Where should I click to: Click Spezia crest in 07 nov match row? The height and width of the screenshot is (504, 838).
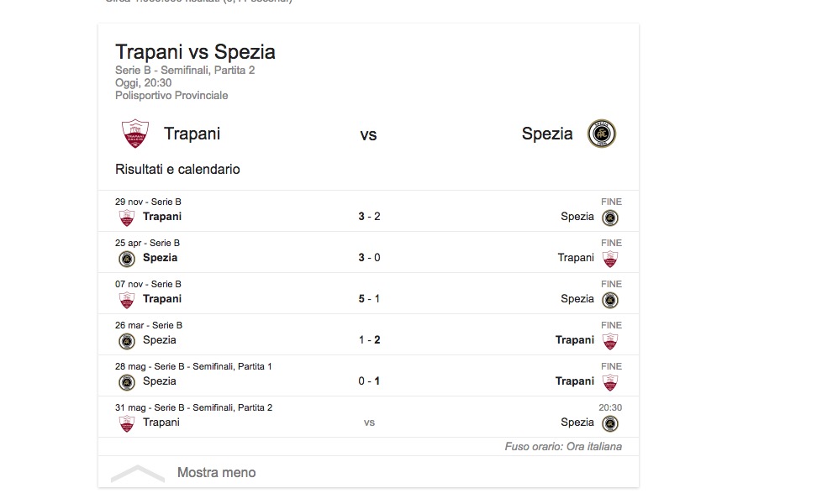[x=610, y=300]
